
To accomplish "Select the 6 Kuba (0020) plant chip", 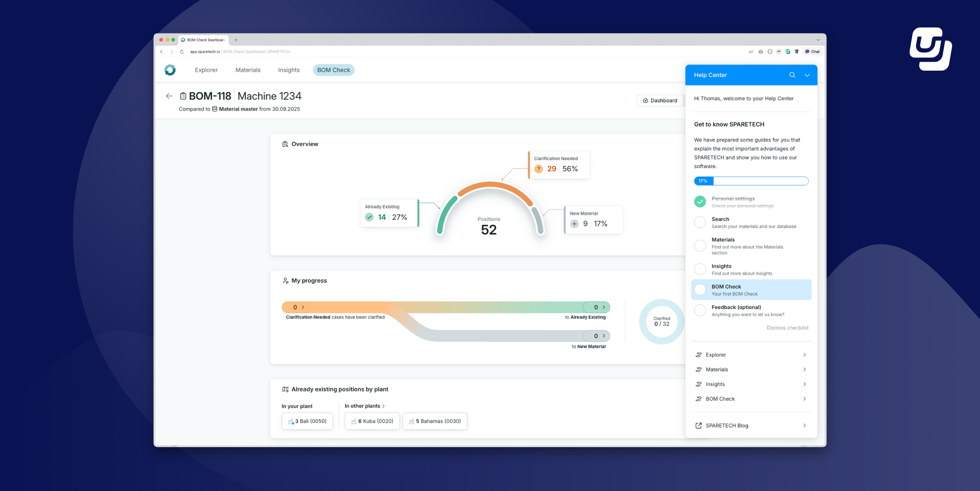I will click(372, 421).
